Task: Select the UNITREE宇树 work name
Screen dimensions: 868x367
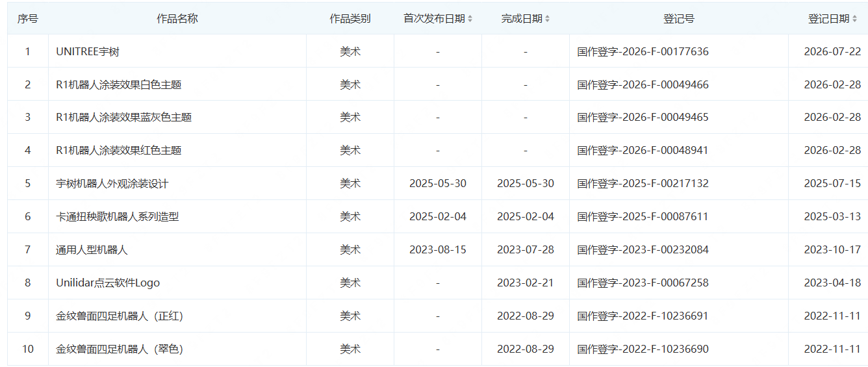Action: pyautogui.click(x=88, y=51)
